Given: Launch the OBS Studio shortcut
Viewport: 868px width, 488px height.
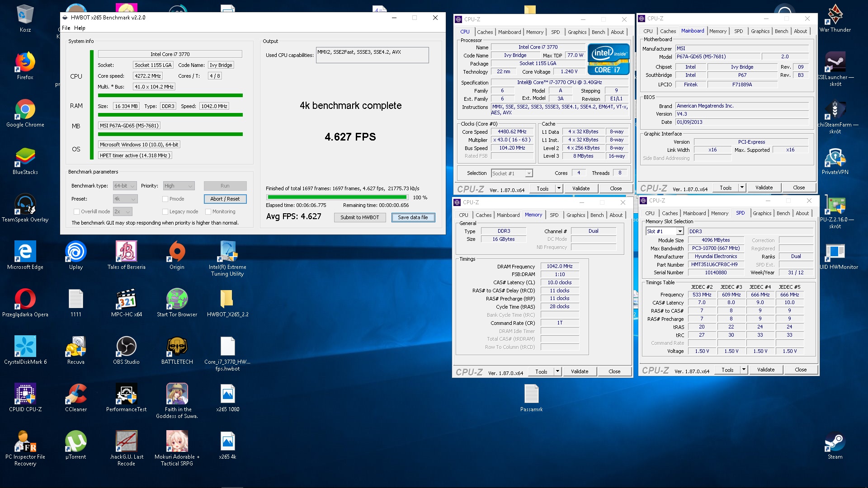Looking at the screenshot, I should point(127,351).
